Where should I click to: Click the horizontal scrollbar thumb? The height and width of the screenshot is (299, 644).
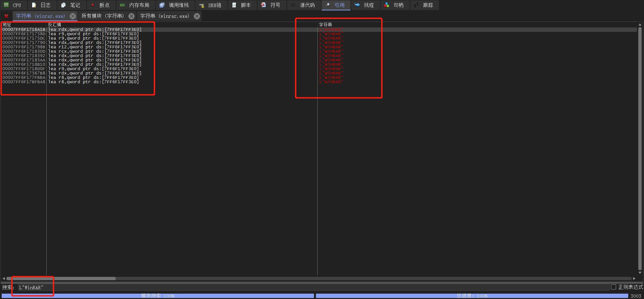click(61, 279)
